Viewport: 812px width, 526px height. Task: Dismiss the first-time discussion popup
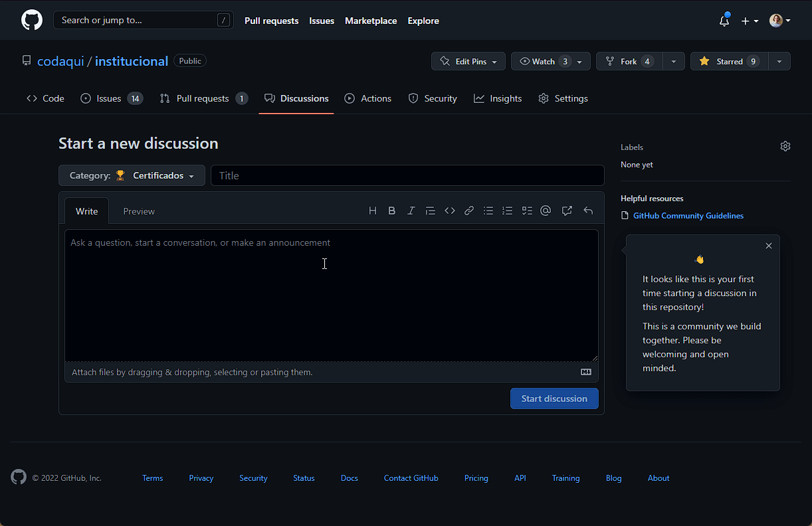coord(769,246)
